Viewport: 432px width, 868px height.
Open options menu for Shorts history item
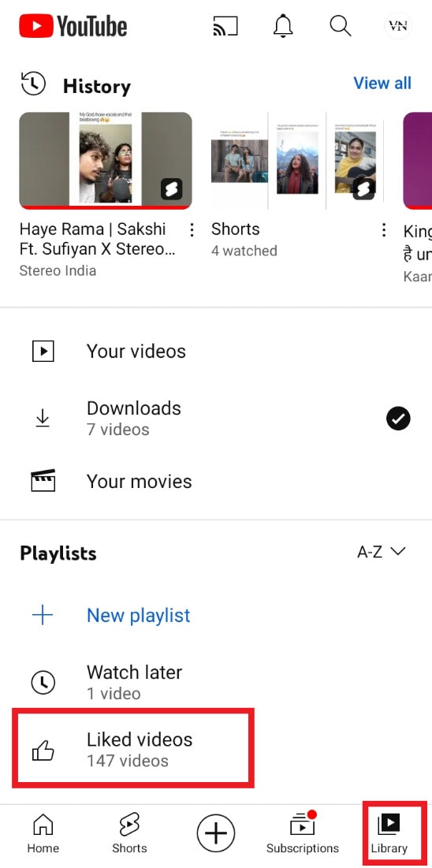coord(384,230)
